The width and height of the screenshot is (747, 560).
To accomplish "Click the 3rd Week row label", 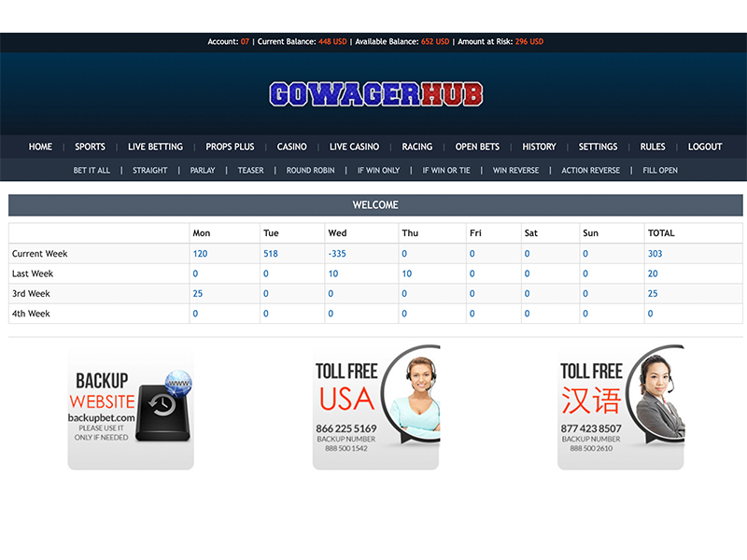I will point(31,294).
